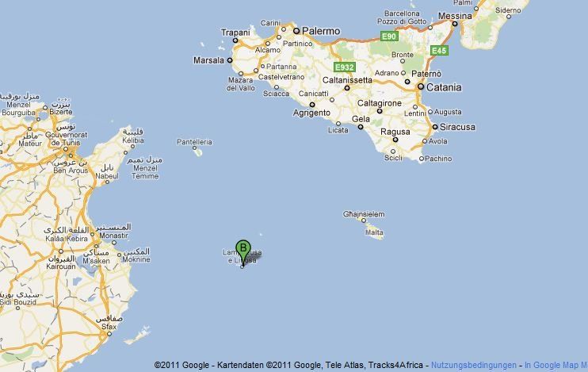The width and height of the screenshot is (588, 372).
Task: Click the Malta island label
Action: point(374,232)
